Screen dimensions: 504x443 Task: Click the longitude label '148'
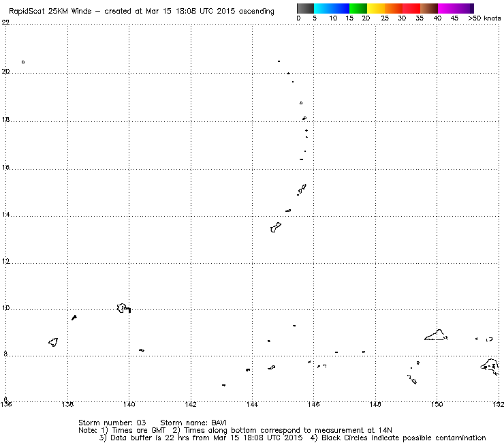(x=375, y=404)
